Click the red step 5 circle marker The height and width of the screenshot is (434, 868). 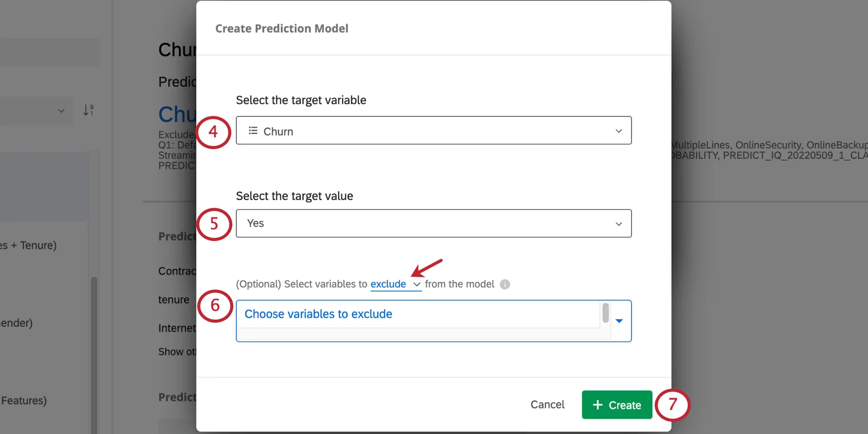tap(214, 224)
